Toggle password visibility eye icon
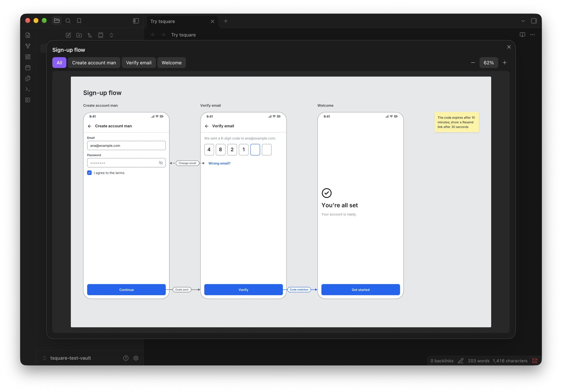This screenshot has width=562, height=392. pos(161,163)
